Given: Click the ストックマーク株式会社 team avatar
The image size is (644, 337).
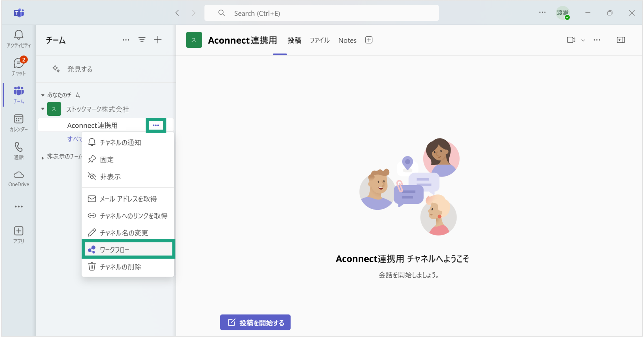Looking at the screenshot, I should coord(54,109).
